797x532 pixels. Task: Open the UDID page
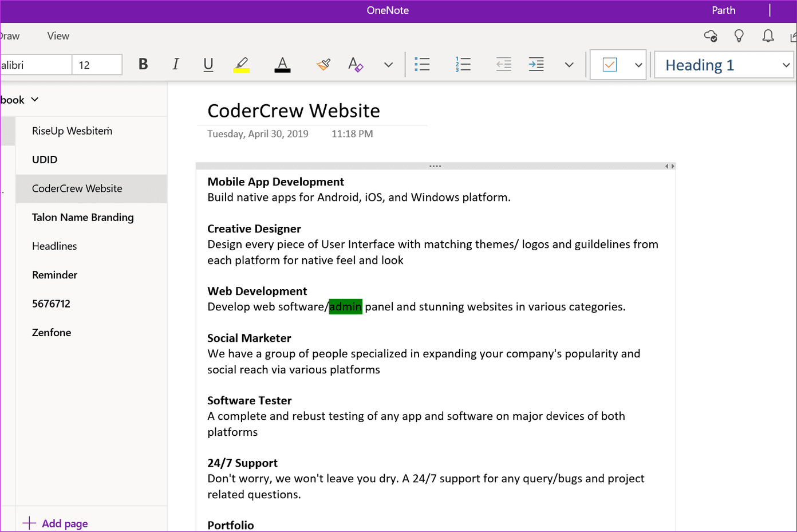point(92,160)
